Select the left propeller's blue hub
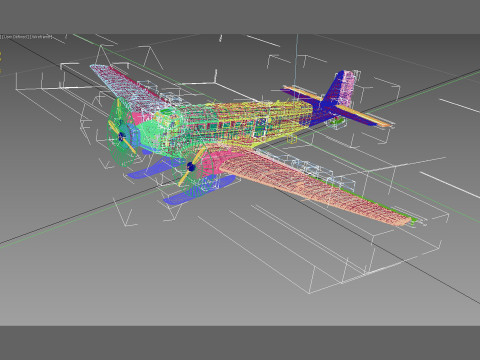 pos(121,136)
